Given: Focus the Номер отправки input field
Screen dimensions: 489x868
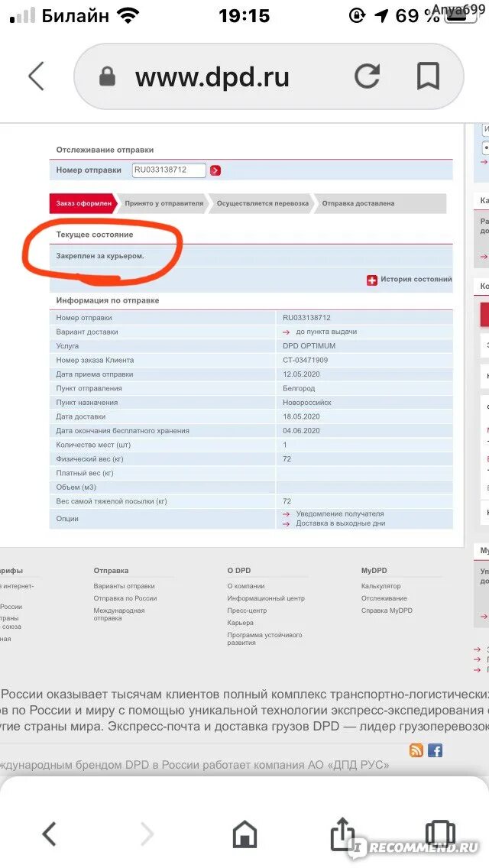Looking at the screenshot, I should 169,170.
